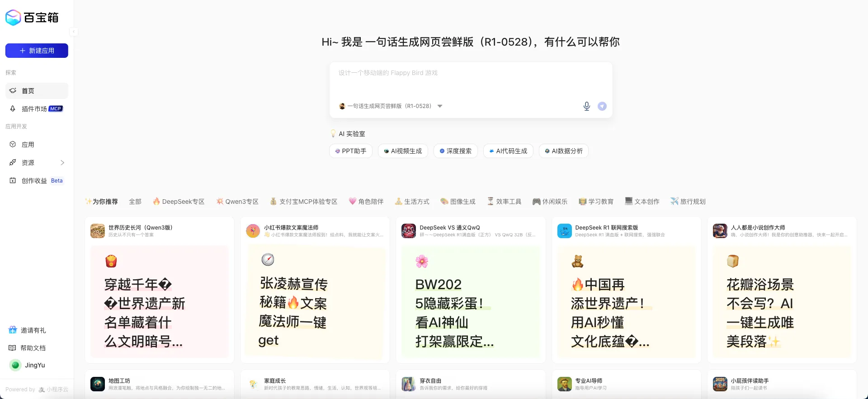The height and width of the screenshot is (399, 868).
Task: Click the 首页 sidebar icon
Action: [13, 91]
